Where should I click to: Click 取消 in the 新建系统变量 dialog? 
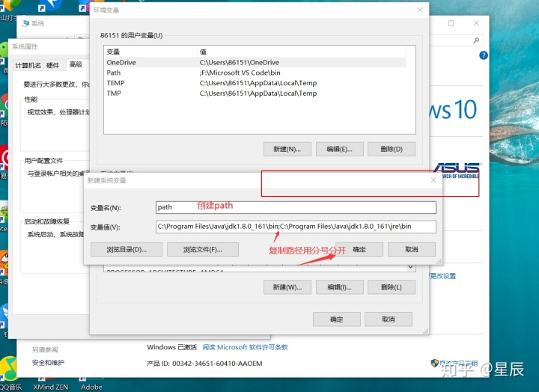(412, 249)
